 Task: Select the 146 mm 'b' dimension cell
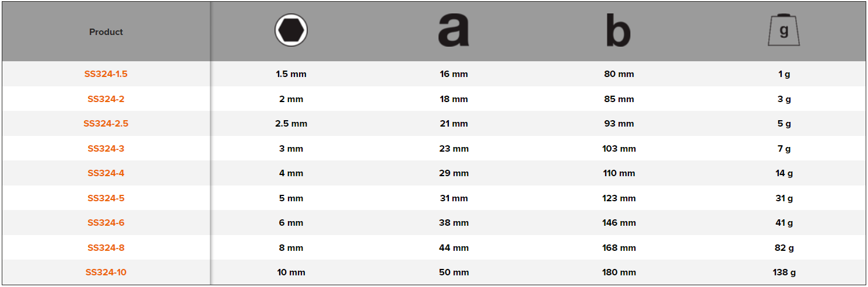[619, 223]
